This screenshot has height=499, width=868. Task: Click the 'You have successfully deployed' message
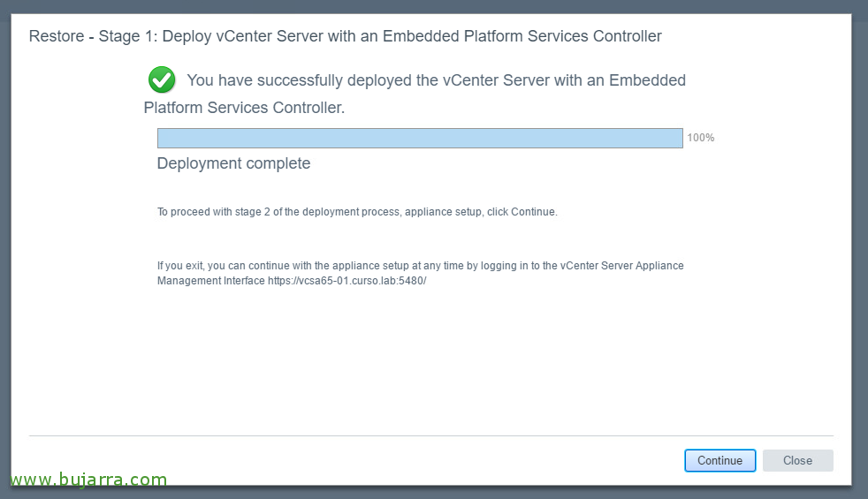coord(415,94)
